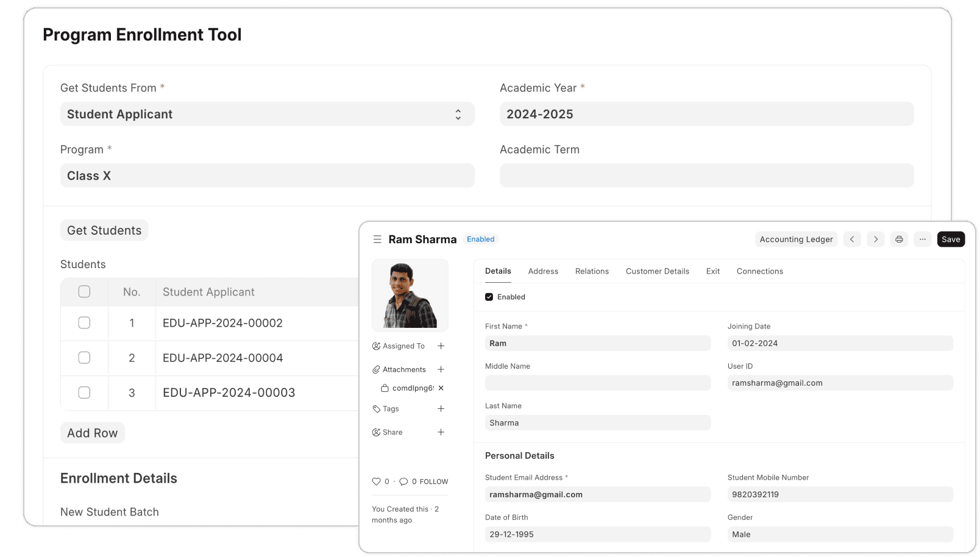
Task: Click the print icon in header
Action: pos(899,239)
